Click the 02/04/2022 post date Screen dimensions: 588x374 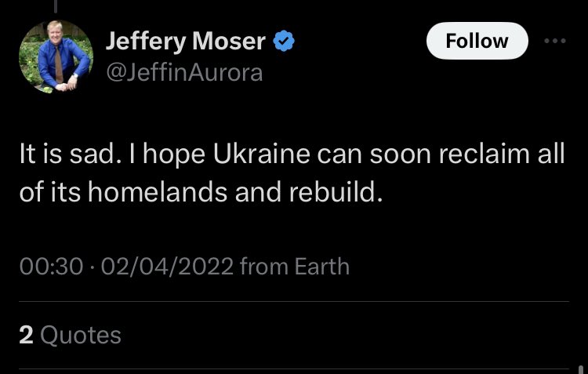[166, 267]
